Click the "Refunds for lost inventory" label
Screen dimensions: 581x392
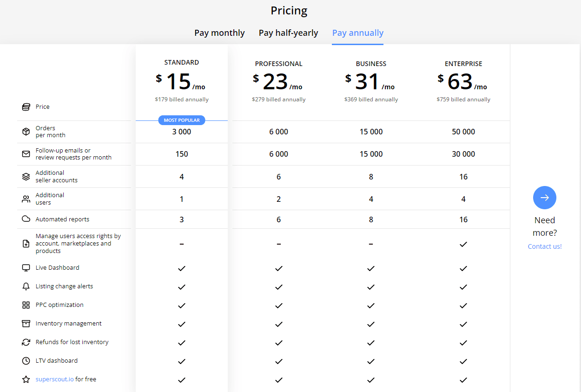click(72, 342)
